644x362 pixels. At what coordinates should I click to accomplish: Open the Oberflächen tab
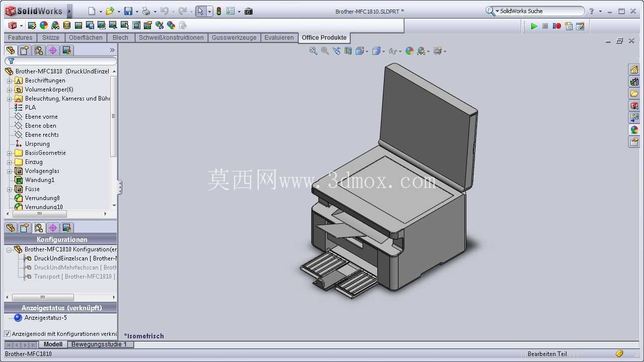pyautogui.click(x=86, y=38)
